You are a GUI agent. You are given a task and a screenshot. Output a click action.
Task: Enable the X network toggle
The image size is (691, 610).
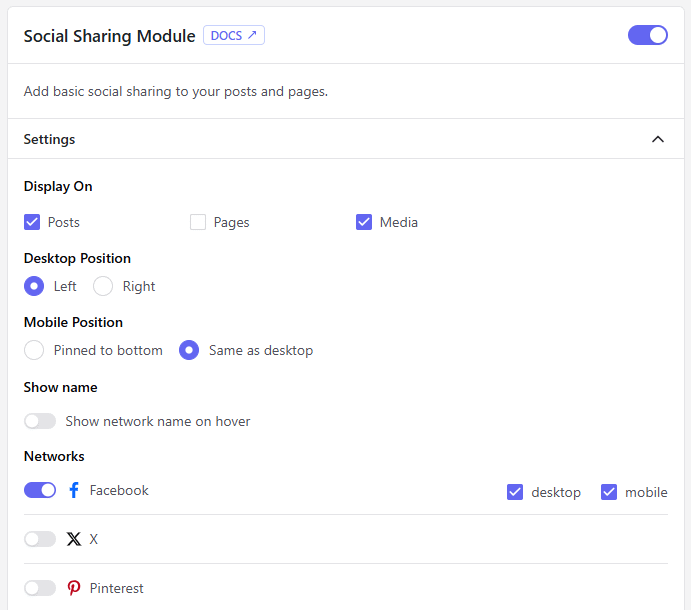click(40, 539)
